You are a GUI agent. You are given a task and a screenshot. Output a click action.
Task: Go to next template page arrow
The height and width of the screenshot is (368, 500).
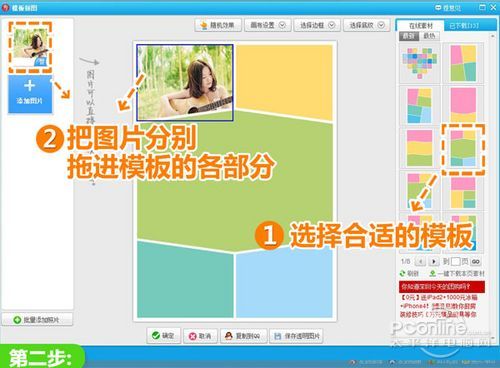(433, 261)
